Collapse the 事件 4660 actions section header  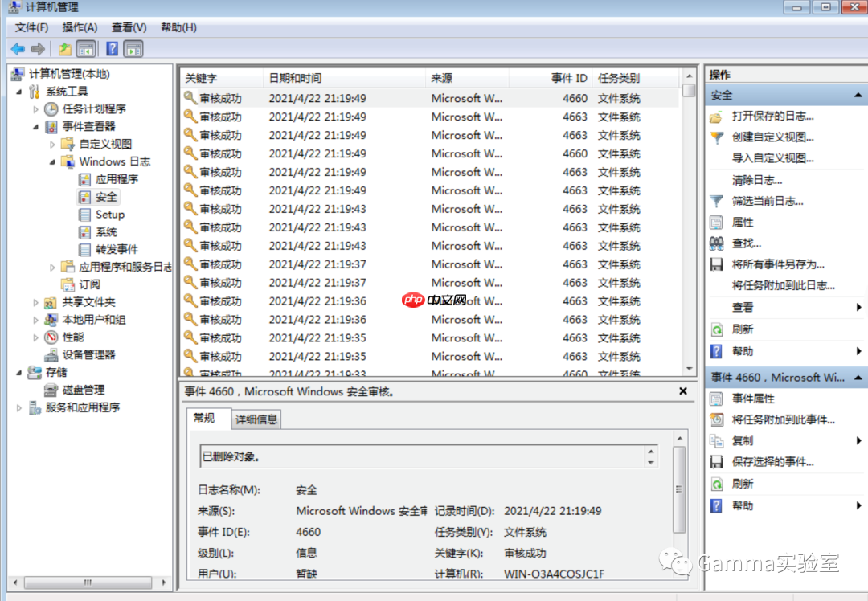[x=858, y=378]
